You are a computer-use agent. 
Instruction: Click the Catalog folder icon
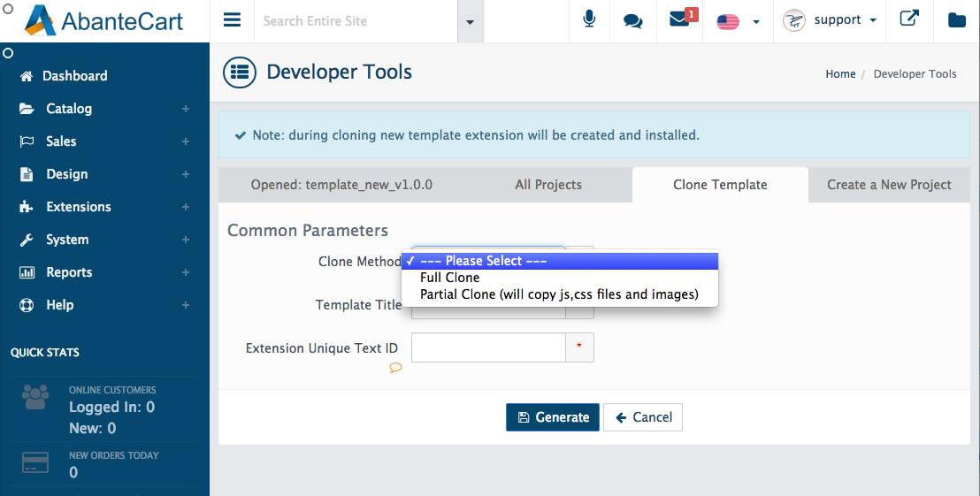[x=27, y=109]
